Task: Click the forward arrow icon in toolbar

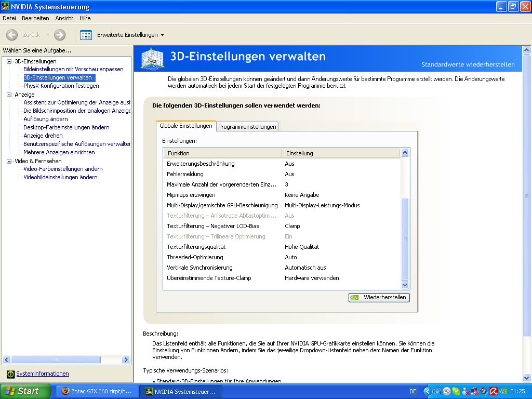Action: point(60,35)
